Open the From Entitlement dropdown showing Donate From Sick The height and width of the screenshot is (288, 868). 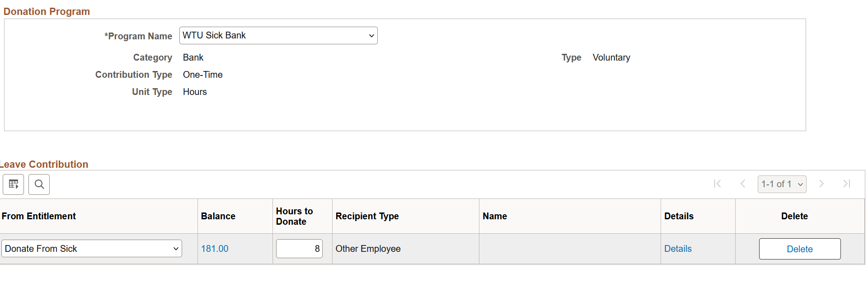click(x=91, y=248)
